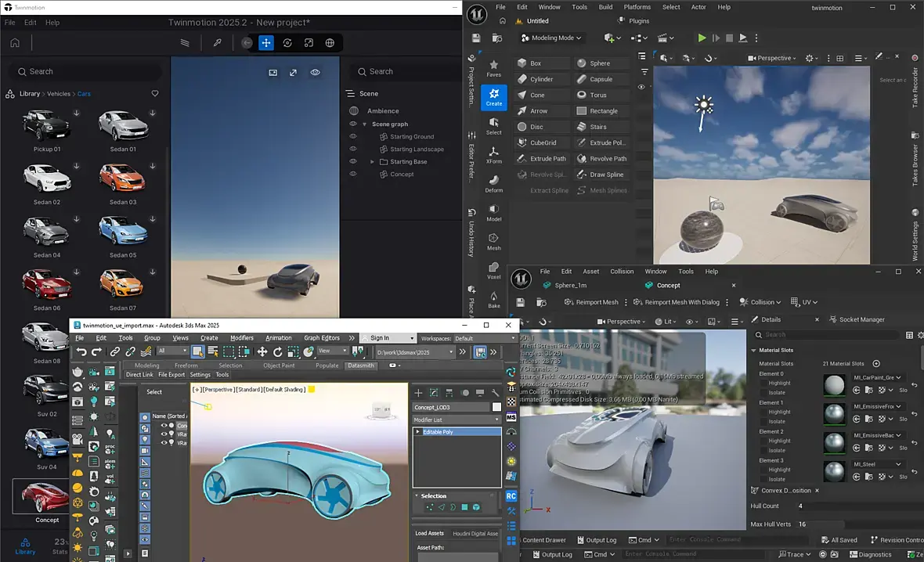Activate the Twinmotion move gizmo tool
Viewport: 924px width, 562px height.
tap(266, 43)
